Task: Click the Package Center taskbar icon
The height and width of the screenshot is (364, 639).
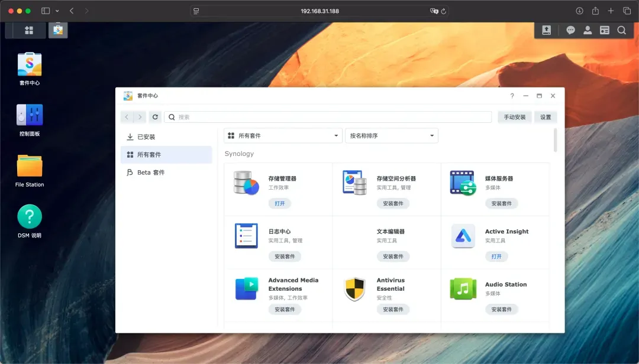Action: coord(58,30)
